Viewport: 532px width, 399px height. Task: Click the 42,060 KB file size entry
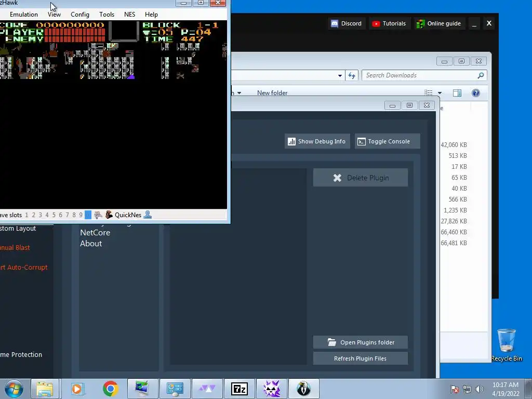pos(454,145)
